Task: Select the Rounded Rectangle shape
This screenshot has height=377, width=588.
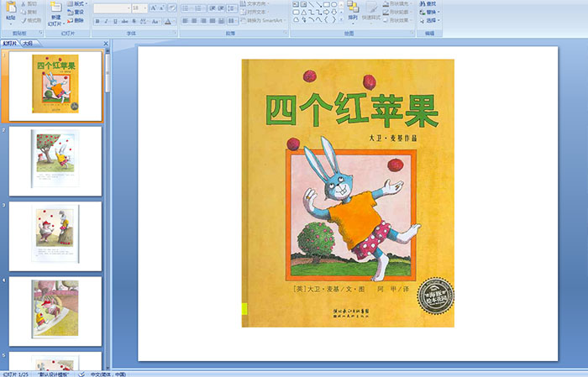Action: pyautogui.click(x=296, y=13)
